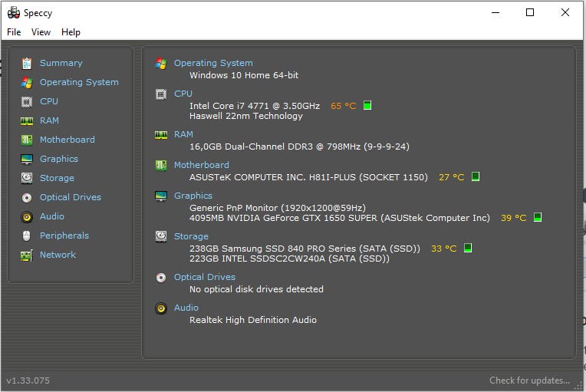Image resolution: width=586 pixels, height=392 pixels.
Task: Click the RAM stick icon in sidebar
Action: point(27,121)
